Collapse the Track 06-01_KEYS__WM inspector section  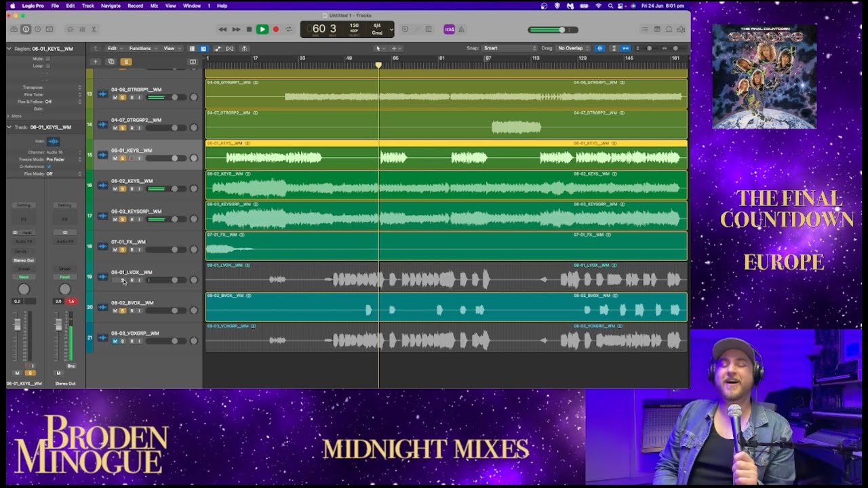9,127
